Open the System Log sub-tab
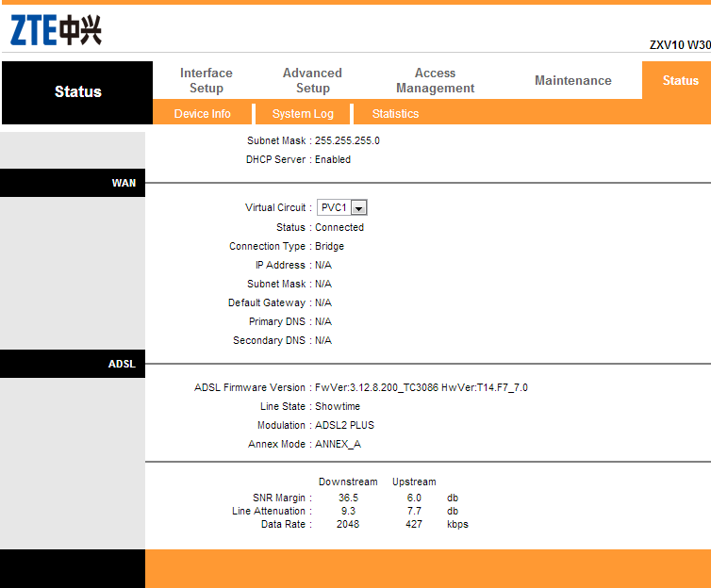This screenshot has width=711, height=588. click(x=303, y=114)
